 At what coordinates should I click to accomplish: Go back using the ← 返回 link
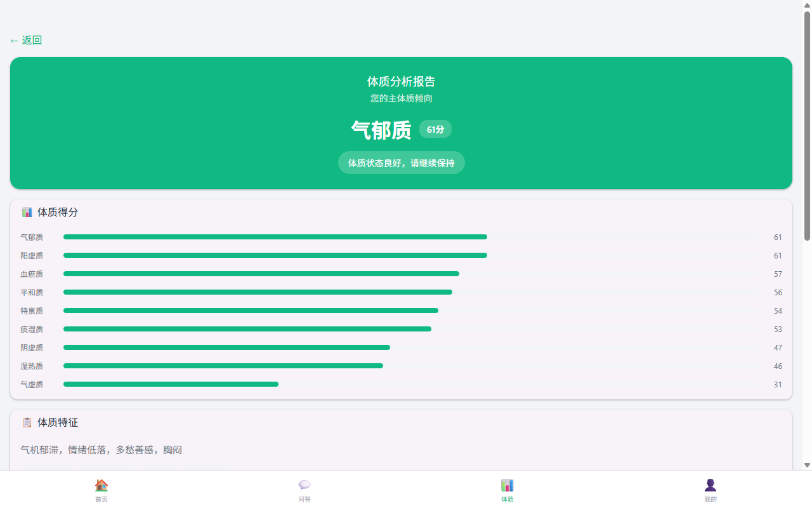click(26, 40)
